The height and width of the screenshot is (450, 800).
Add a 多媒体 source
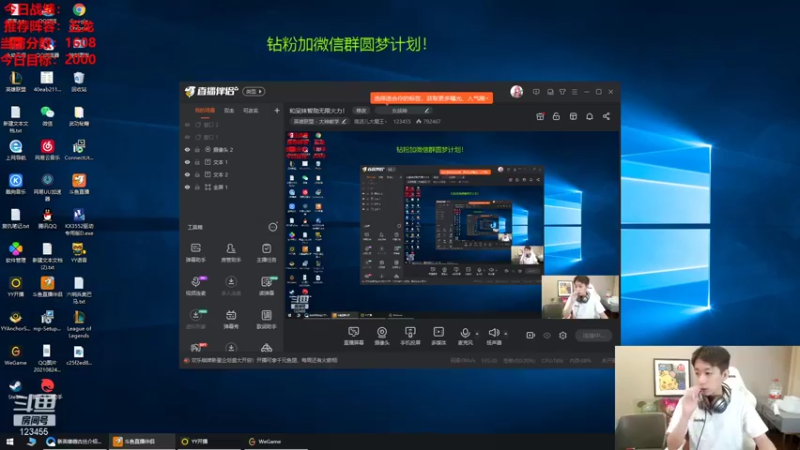click(x=438, y=336)
